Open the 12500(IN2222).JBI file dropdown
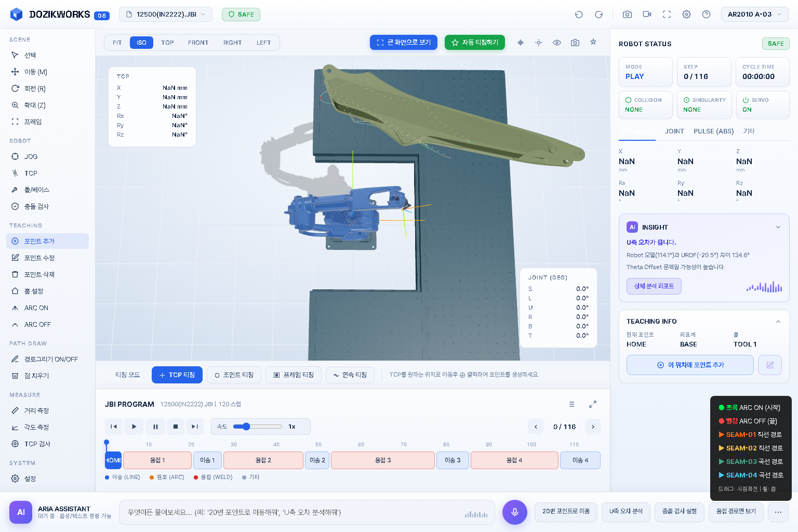This screenshot has height=532, width=798. pyautogui.click(x=166, y=15)
